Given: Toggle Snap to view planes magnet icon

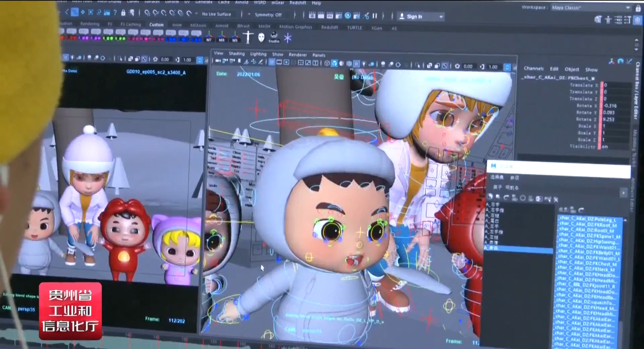Looking at the screenshot, I should pos(180,13).
